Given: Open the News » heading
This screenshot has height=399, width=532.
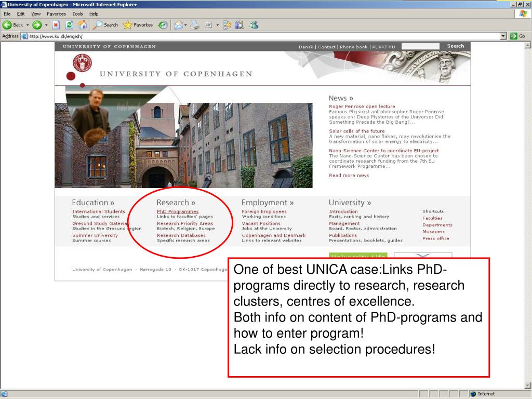Looking at the screenshot, I should 341,98.
